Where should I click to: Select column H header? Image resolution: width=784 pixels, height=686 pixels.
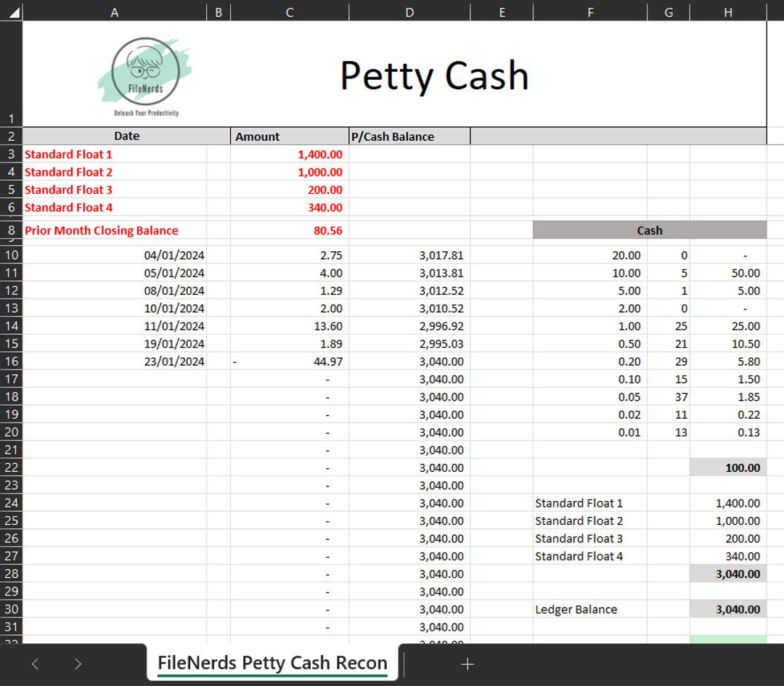click(x=728, y=12)
